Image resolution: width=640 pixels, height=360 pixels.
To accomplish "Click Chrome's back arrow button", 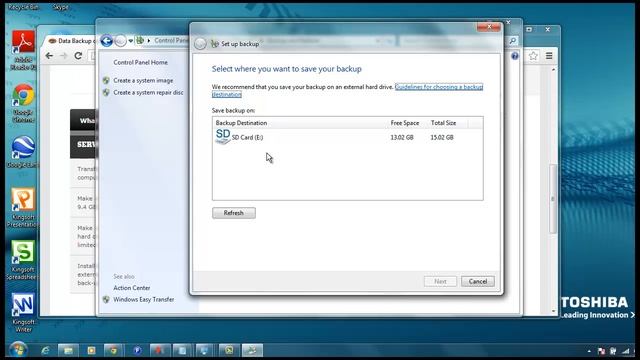I will [x=49, y=56].
